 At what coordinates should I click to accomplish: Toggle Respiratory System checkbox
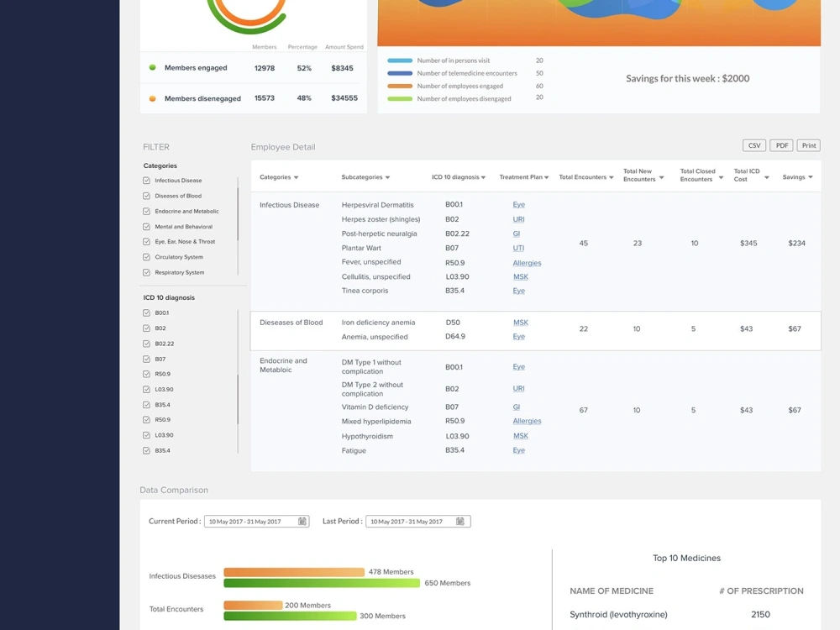tap(146, 272)
